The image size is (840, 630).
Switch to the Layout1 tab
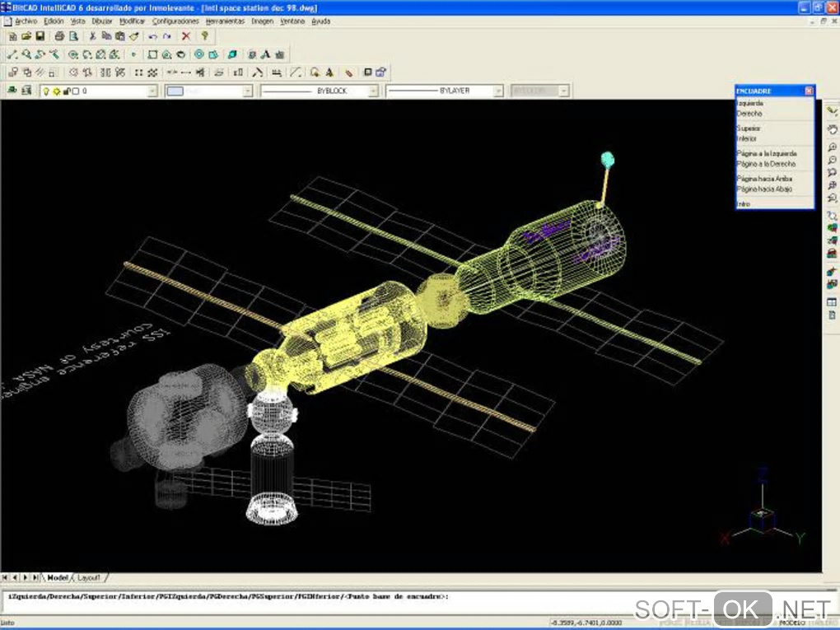[89, 577]
